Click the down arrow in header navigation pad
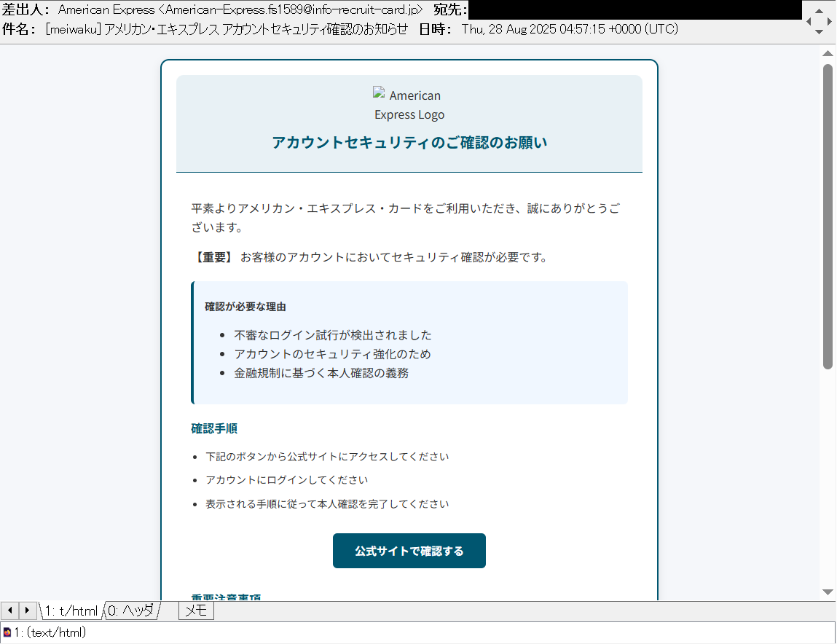This screenshot has width=837, height=644. pos(819,32)
